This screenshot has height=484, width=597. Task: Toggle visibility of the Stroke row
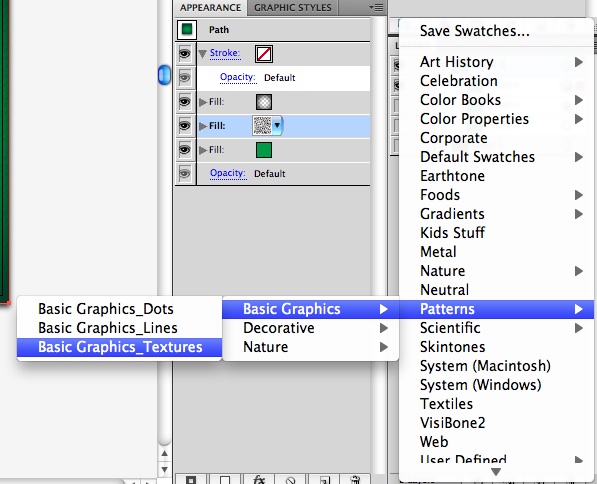click(185, 54)
